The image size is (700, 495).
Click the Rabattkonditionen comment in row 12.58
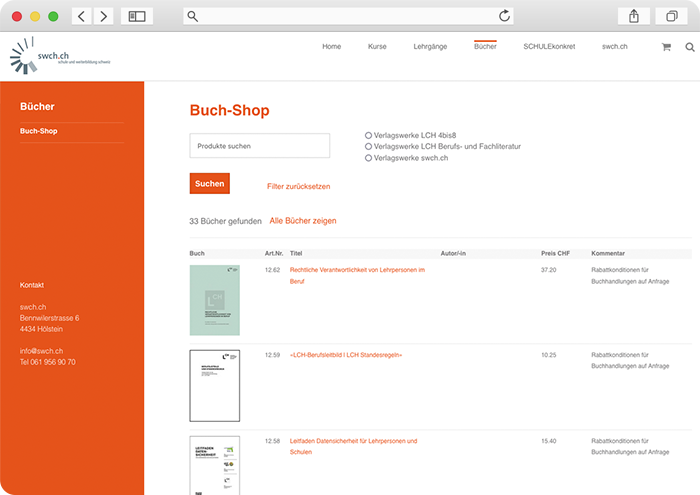point(630,446)
